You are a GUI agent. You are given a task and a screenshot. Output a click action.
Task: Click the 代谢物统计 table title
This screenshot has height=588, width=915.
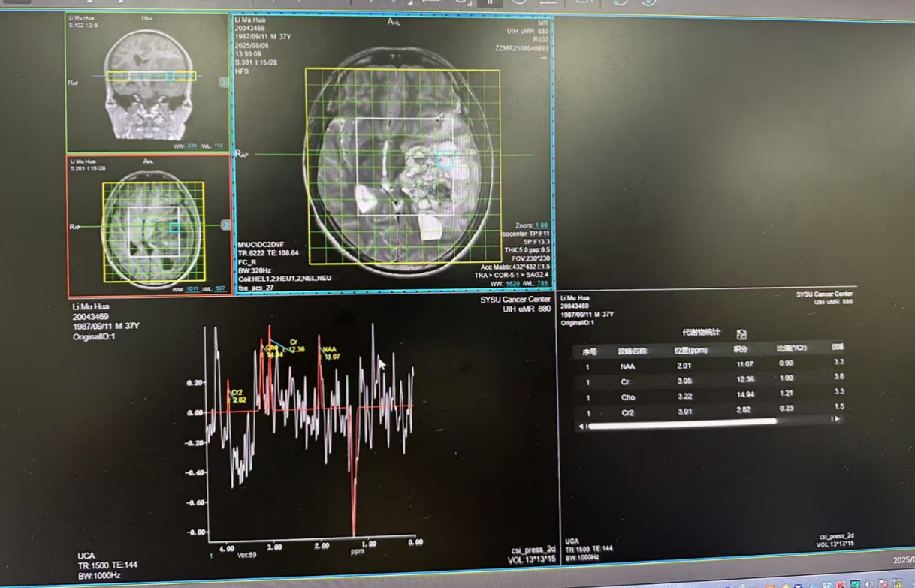click(x=701, y=333)
